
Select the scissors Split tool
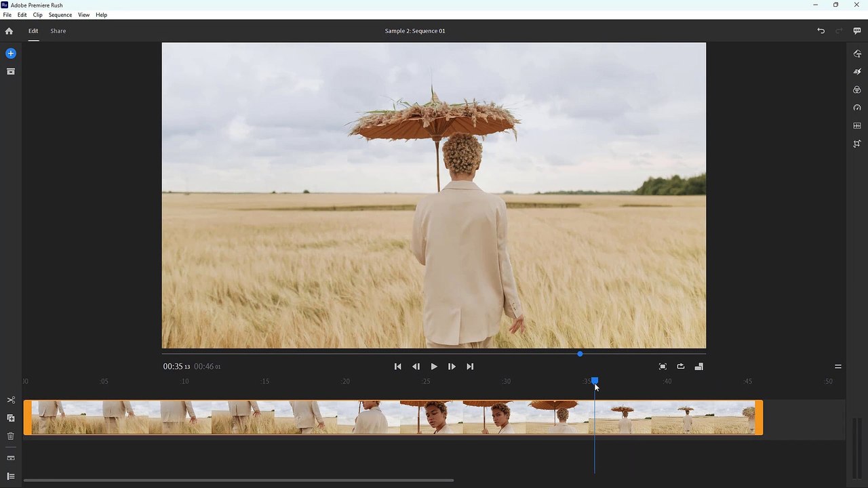click(11, 400)
